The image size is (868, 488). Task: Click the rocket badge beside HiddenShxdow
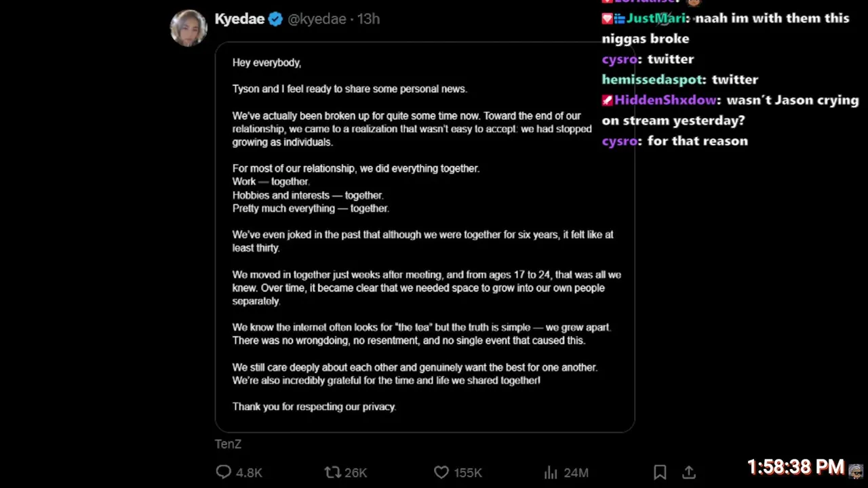click(608, 100)
